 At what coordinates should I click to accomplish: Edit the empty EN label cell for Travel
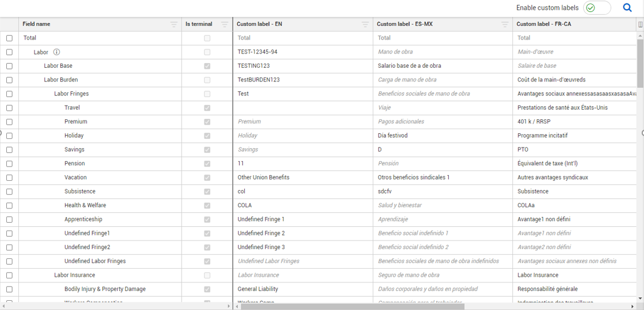tap(303, 108)
